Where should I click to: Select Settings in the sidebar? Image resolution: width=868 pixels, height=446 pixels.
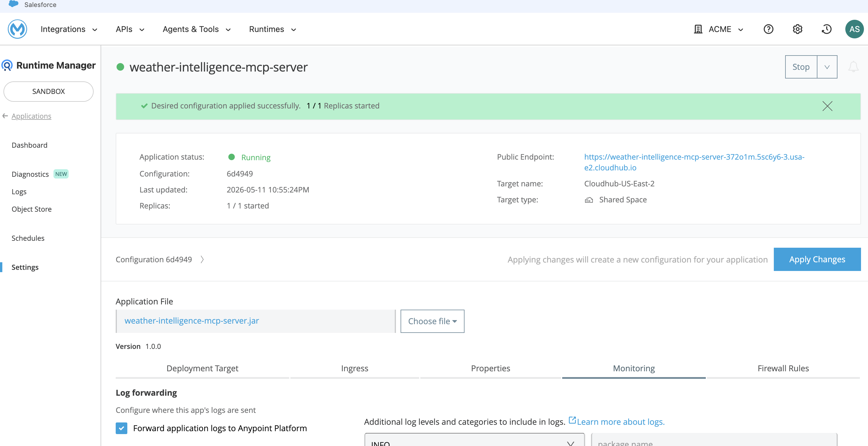pyautogui.click(x=25, y=267)
